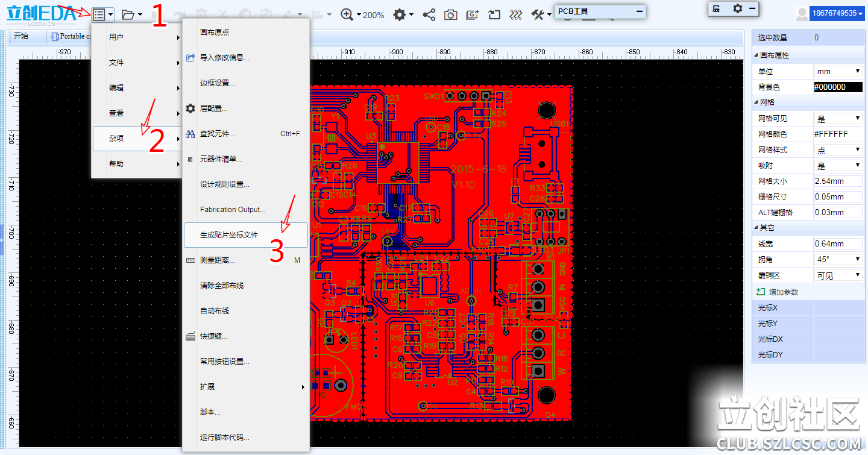Select Fabrication Output... entry
This screenshot has width=868, height=455.
pos(246,210)
